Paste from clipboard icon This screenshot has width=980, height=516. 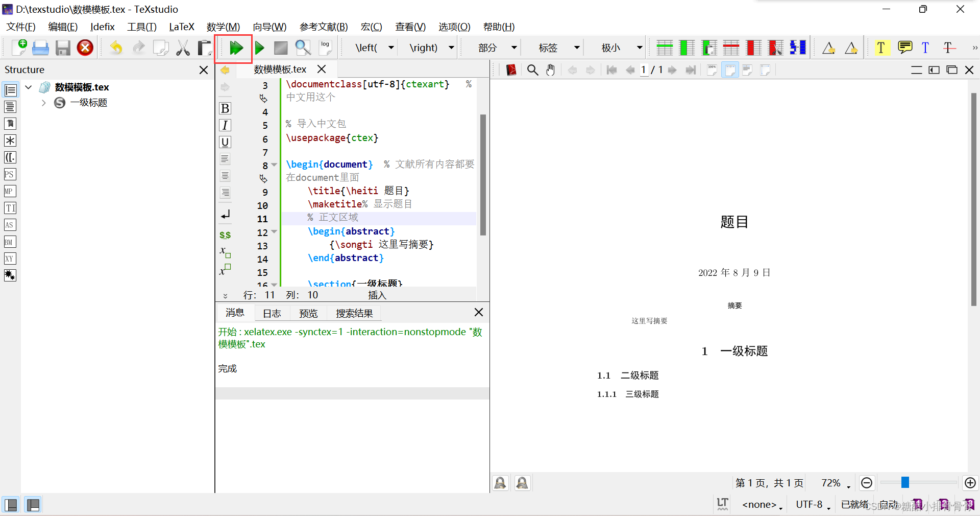pos(205,48)
